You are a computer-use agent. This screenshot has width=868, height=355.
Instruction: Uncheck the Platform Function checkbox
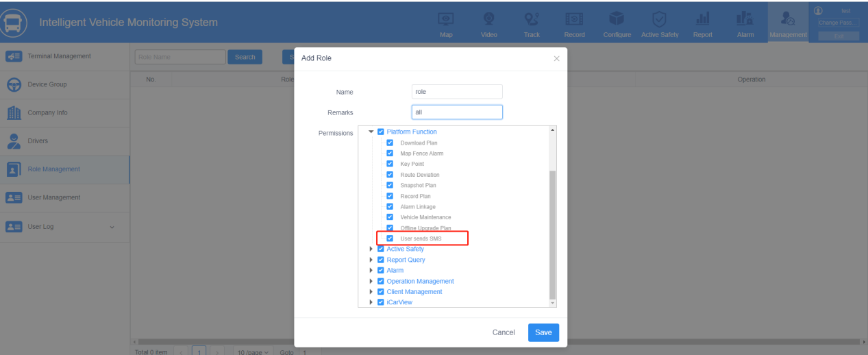point(381,132)
